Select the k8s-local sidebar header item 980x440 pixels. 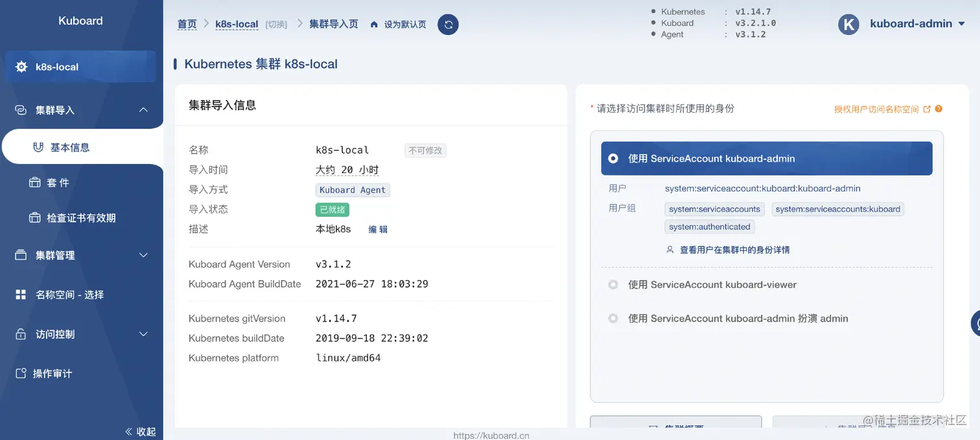pyautogui.click(x=80, y=67)
